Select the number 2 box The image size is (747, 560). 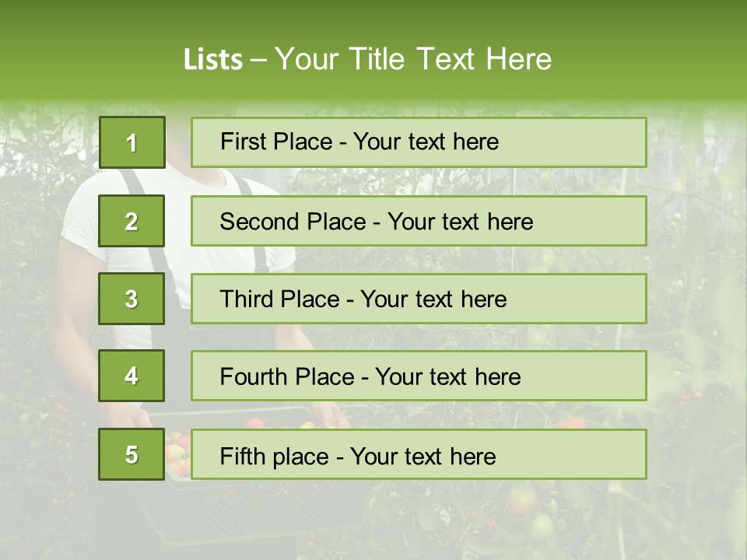click(132, 221)
